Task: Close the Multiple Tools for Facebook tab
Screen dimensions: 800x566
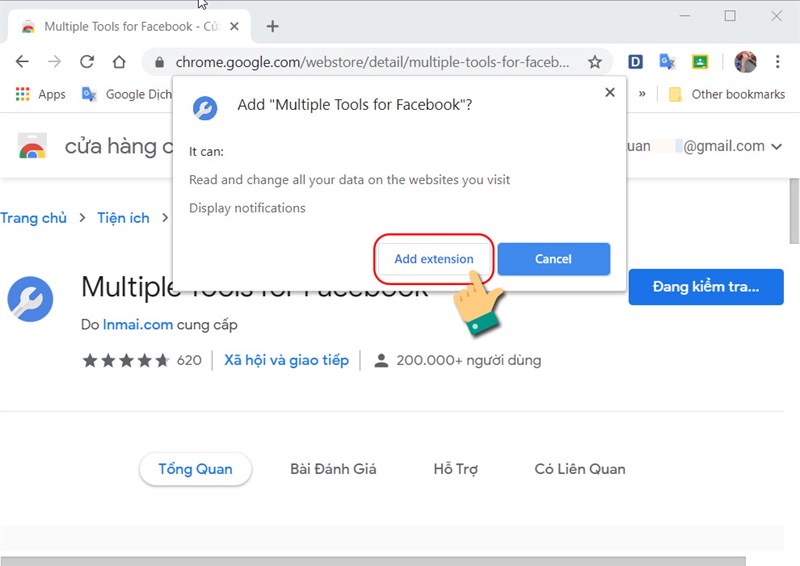Action: point(234,26)
